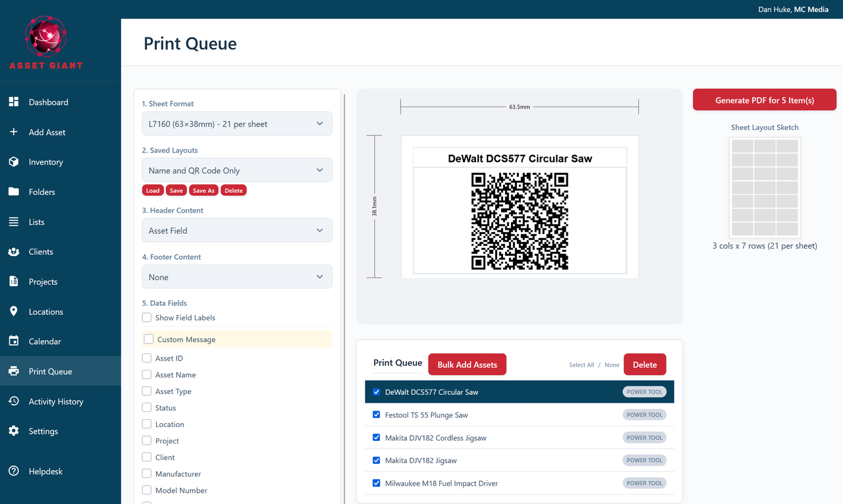This screenshot has height=504, width=843.
Task: Click the Inventory cube icon
Action: (x=13, y=162)
